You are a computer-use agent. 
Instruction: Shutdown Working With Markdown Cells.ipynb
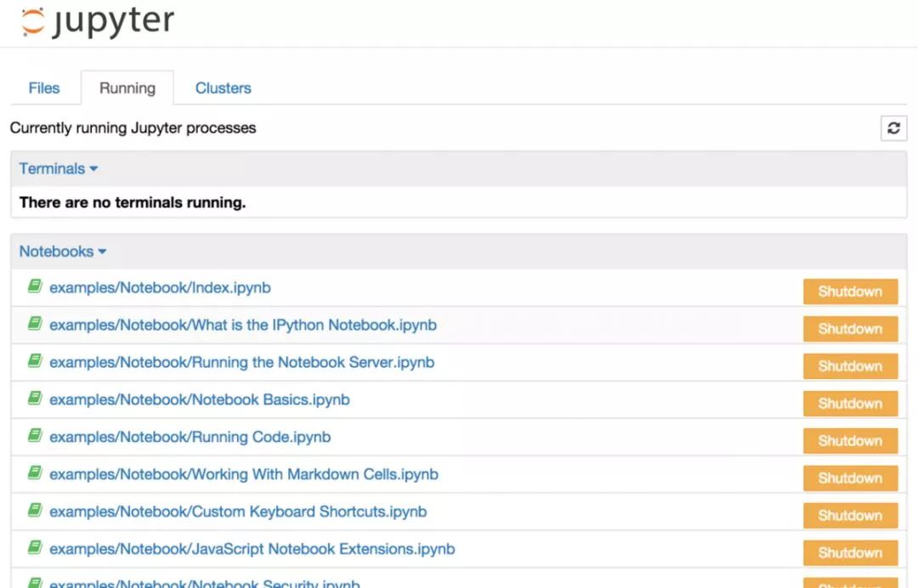click(x=850, y=478)
